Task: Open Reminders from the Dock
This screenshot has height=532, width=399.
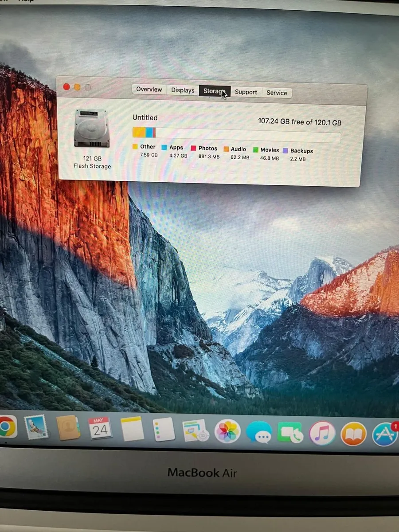Action: pos(164,429)
